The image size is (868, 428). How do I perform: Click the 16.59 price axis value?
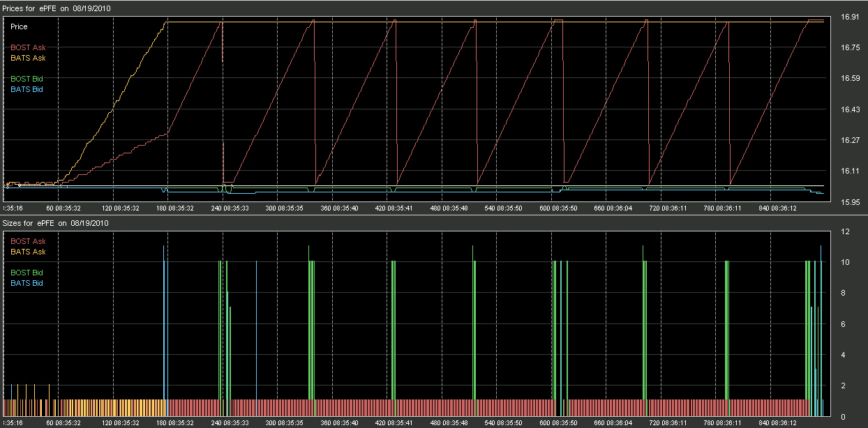point(850,79)
